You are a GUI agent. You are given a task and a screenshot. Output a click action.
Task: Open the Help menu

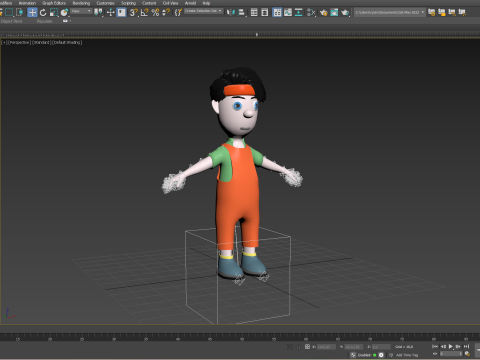coord(206,3)
